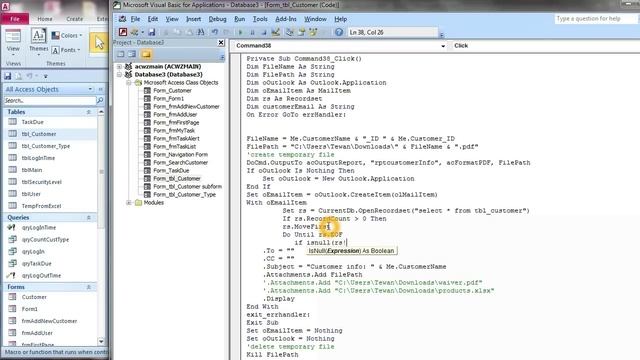
Task: Open the Window menu
Action: (x=315, y=19)
